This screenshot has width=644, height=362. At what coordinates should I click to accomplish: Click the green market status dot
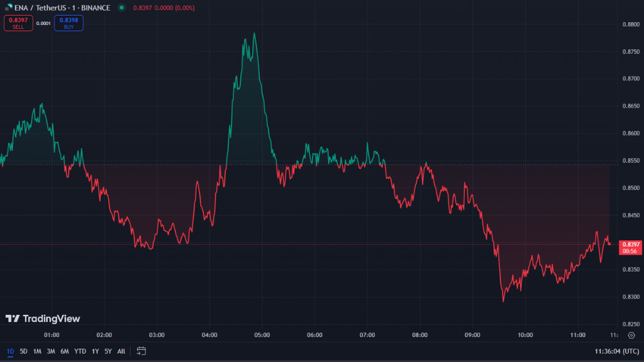(x=121, y=8)
